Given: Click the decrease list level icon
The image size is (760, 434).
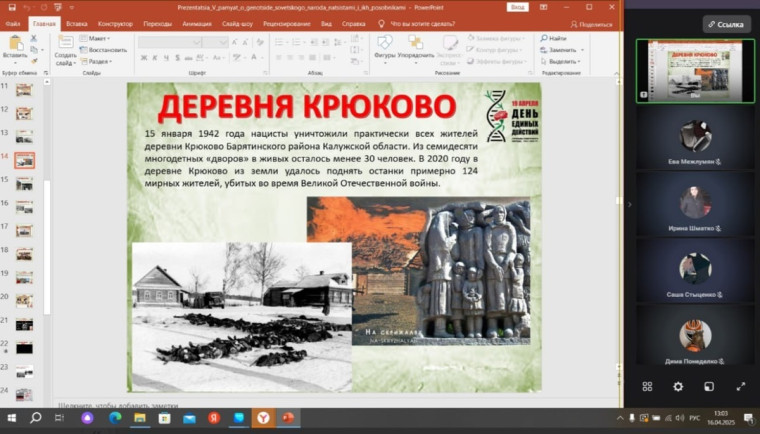Looking at the screenshot, I should pos(314,43).
